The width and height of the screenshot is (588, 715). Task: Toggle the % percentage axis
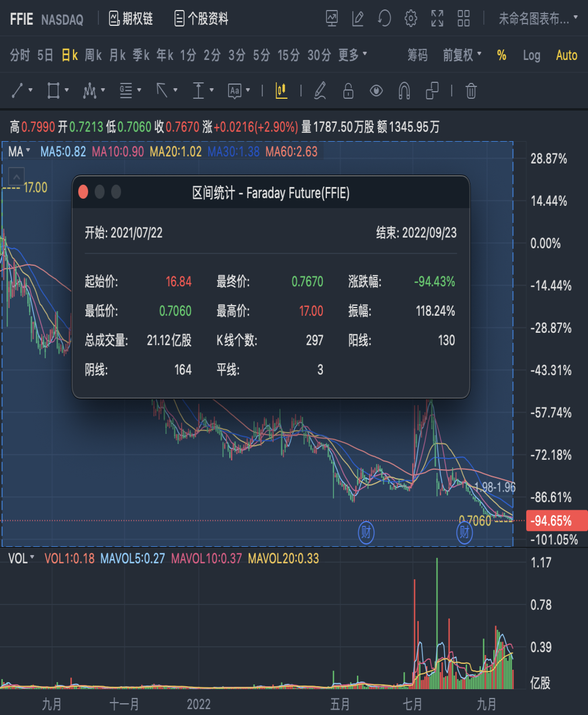point(502,55)
